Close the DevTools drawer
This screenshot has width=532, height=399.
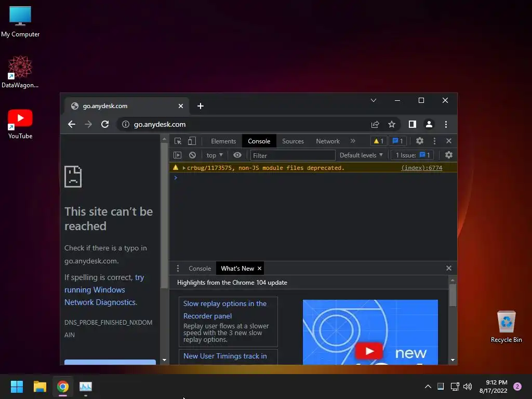(x=449, y=268)
